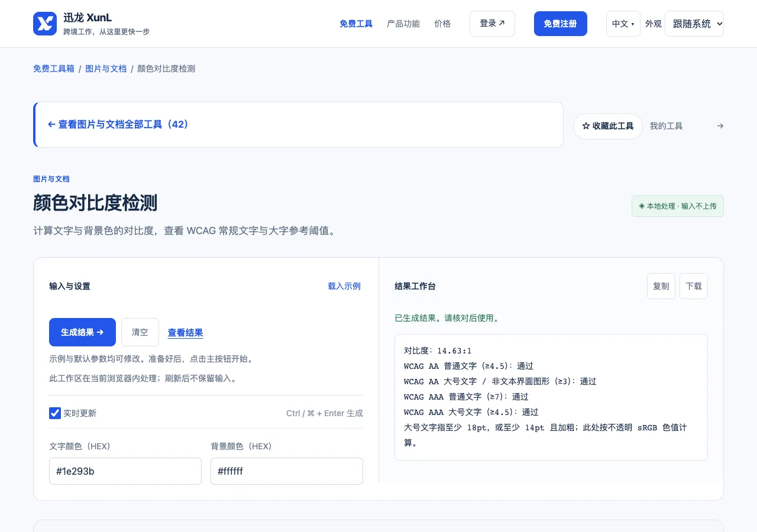
Task: Click the 对比度: 14.63:1 result line
Action: tap(438, 351)
